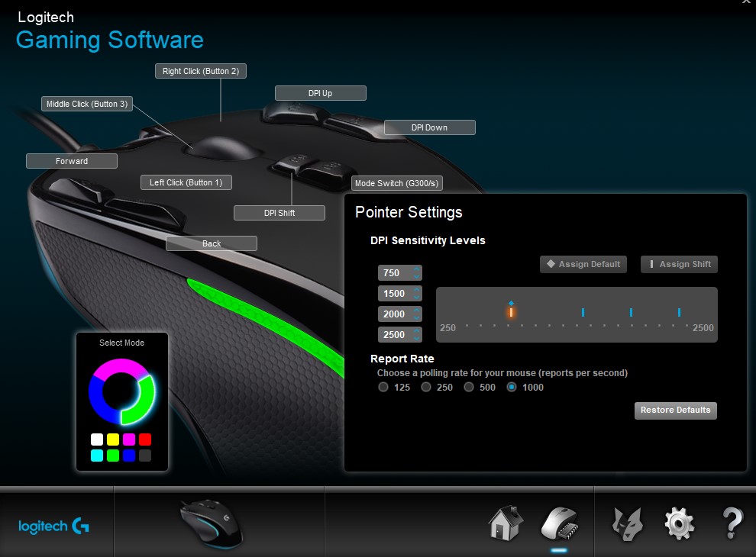Select the G300 mouse device thumbnail
This screenshot has height=557, width=756.
coord(212,523)
